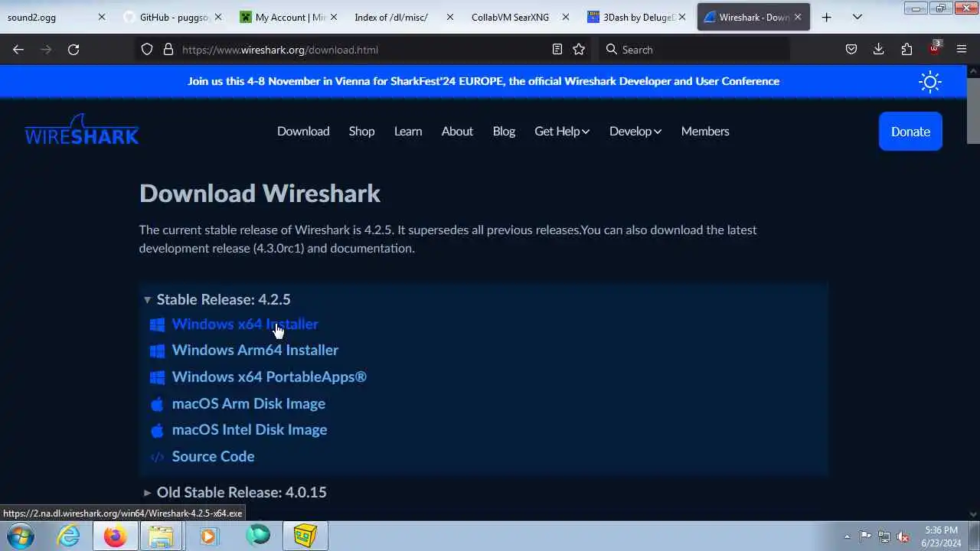Open reader view icon in address bar
The image size is (980, 551).
(x=557, y=50)
